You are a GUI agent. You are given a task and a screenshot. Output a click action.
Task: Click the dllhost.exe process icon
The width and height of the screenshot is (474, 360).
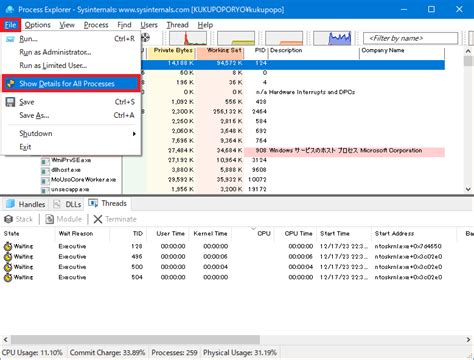pos(45,171)
